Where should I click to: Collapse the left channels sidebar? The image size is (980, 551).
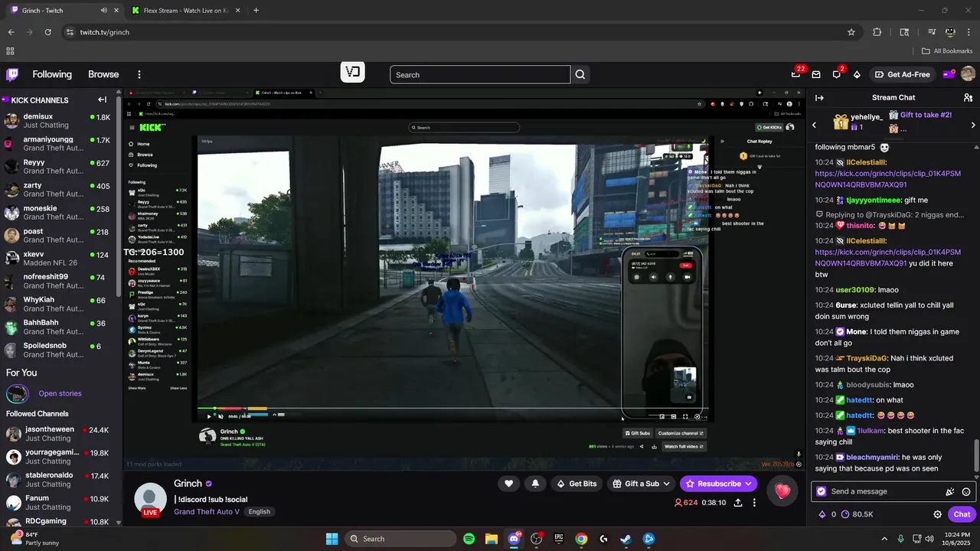[x=102, y=99]
